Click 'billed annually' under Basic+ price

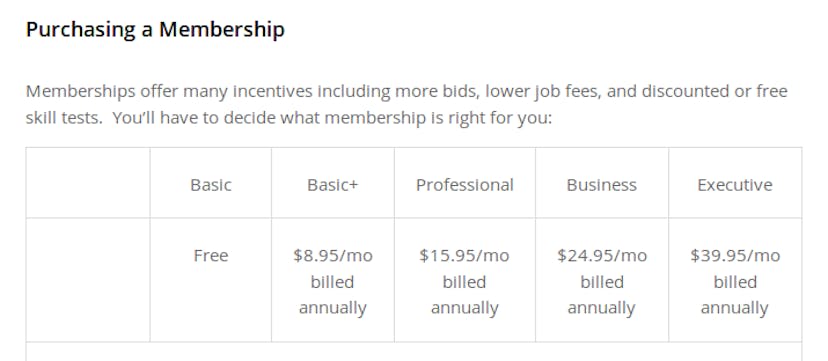[x=333, y=295]
